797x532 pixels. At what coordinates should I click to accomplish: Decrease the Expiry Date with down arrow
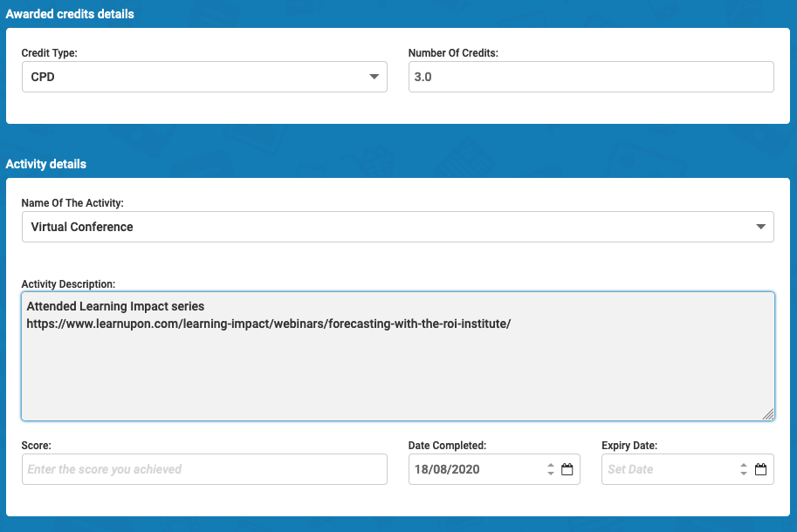(744, 473)
